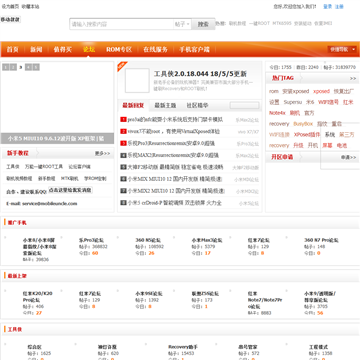Image resolution: width=360 pixels, height=360 pixels.
Task: Click the BusyBox tag
Action: coord(303,124)
